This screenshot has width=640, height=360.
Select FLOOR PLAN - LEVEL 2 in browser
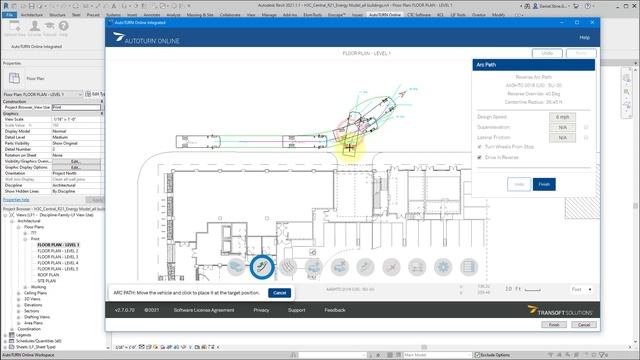58,251
